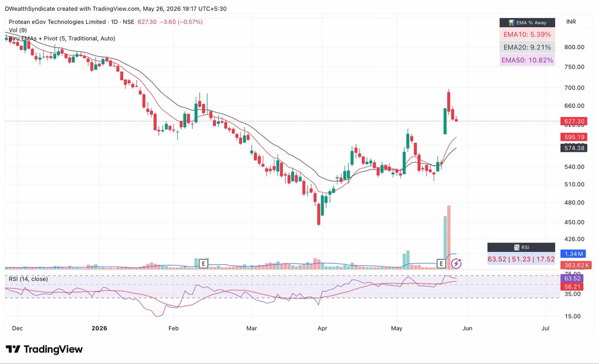Click the Dec label on the time axis

pos(16,328)
